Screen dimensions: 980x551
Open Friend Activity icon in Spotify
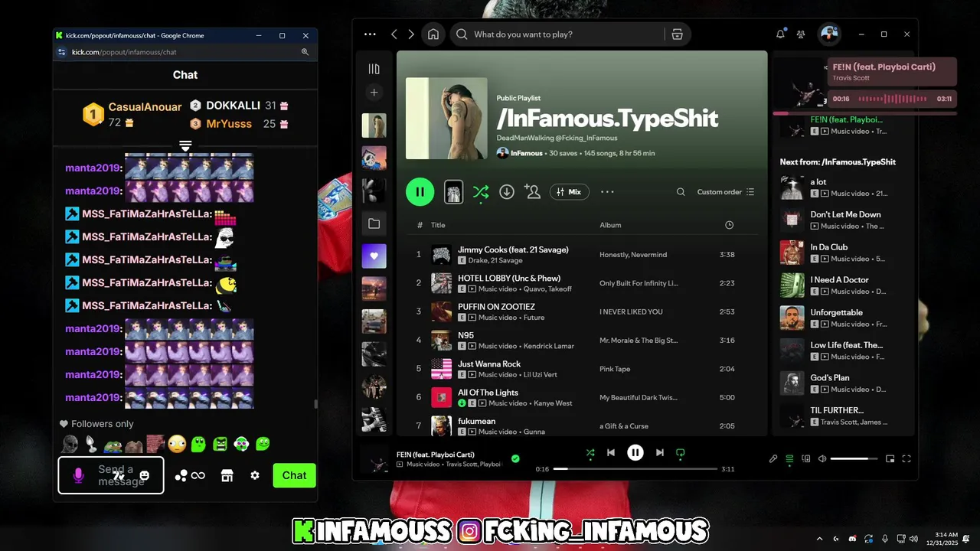pyautogui.click(x=801, y=34)
